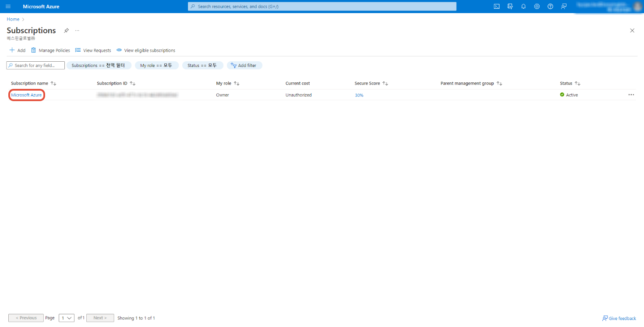Open row actions ellipsis for Microsoft Azure
The image size is (644, 327).
pyautogui.click(x=631, y=95)
